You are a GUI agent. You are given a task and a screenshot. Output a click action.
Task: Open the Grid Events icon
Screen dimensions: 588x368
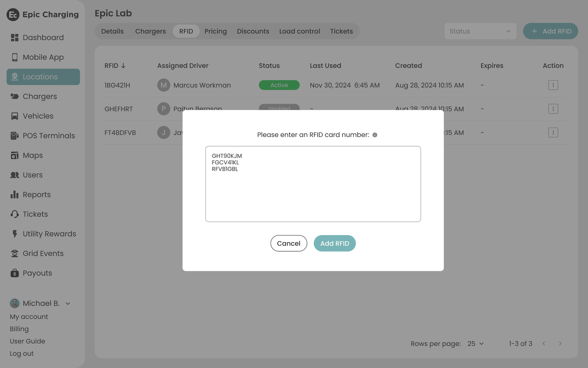pos(14,253)
